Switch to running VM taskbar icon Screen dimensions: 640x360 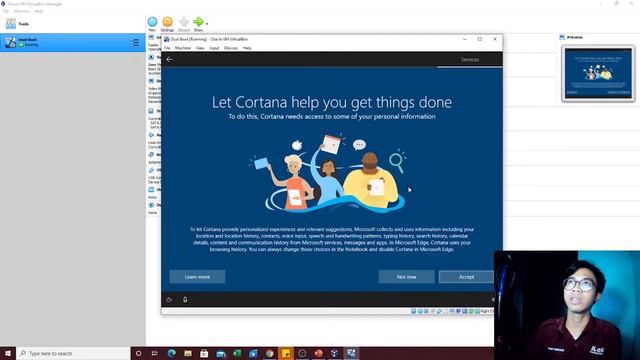pyautogui.click(x=351, y=353)
